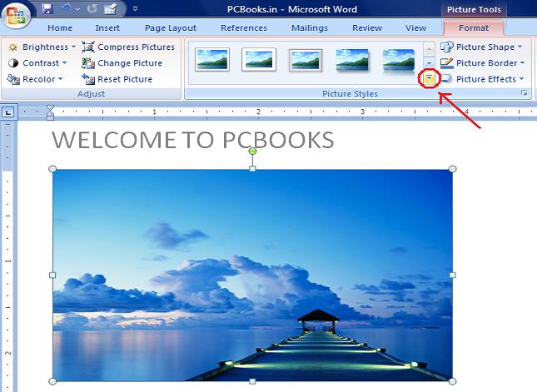Click the Save icon in quick access toolbar
Image resolution: width=537 pixels, height=392 pixels.
(x=47, y=9)
